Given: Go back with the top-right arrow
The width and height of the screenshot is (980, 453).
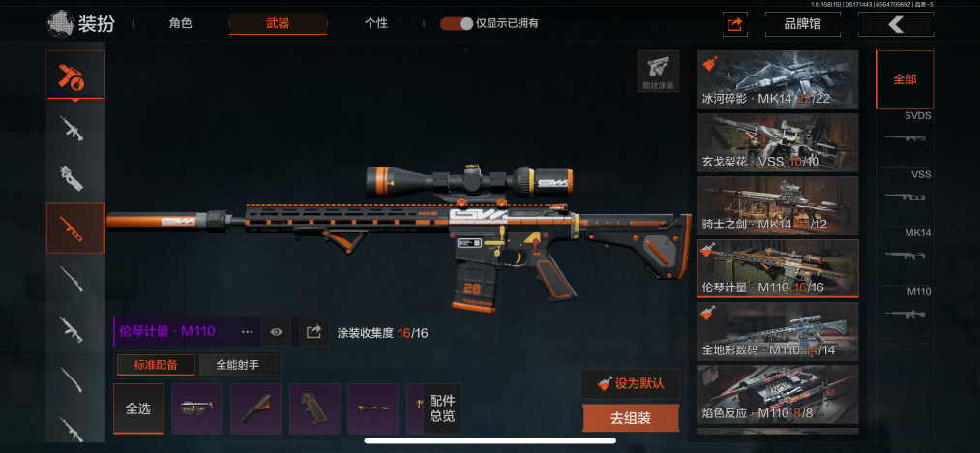Looking at the screenshot, I should pos(896,24).
